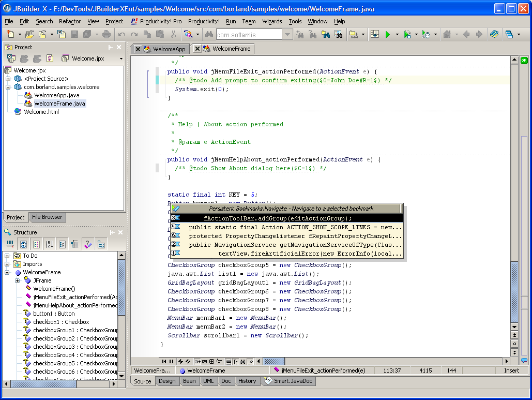Click the Undo arrow icon

click(x=121, y=34)
